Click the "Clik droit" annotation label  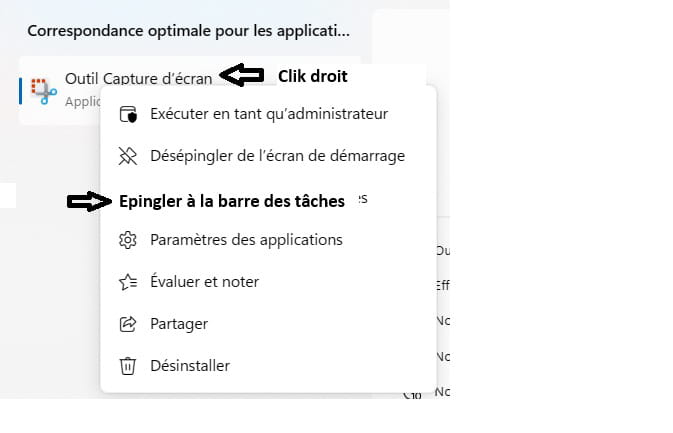pos(312,75)
